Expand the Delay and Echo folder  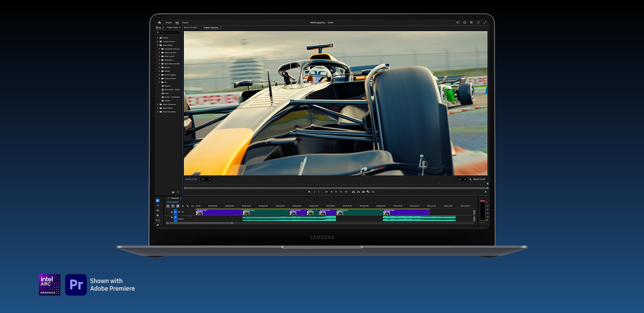[x=159, y=52]
